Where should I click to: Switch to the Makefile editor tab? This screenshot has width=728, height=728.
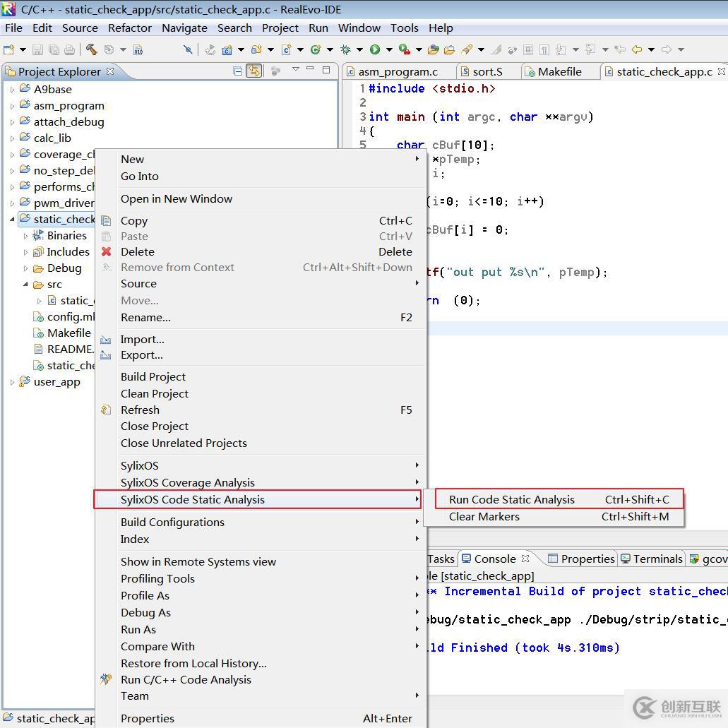click(x=559, y=71)
